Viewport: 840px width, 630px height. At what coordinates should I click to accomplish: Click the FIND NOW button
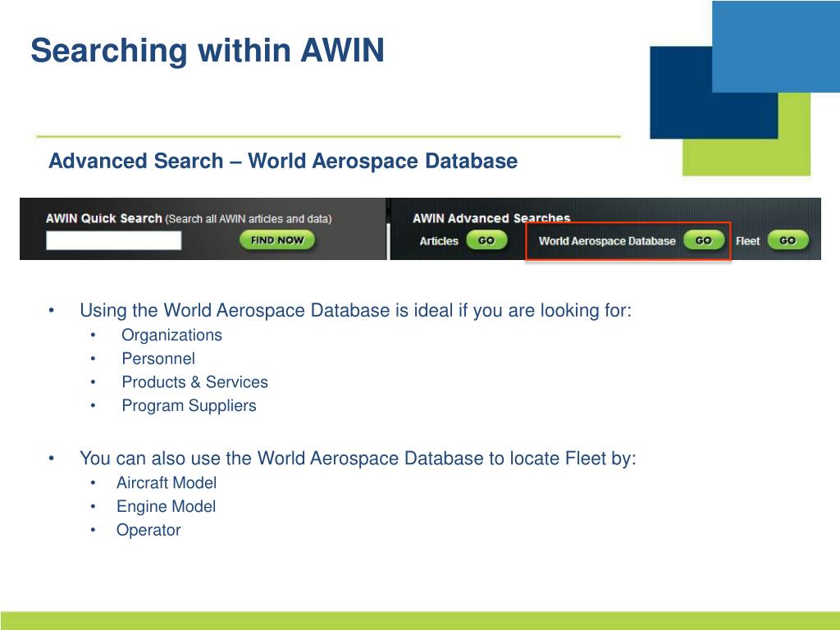(277, 240)
